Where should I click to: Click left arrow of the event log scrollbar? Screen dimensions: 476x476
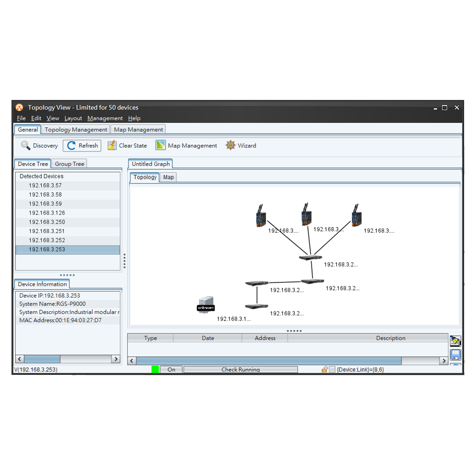click(x=132, y=361)
